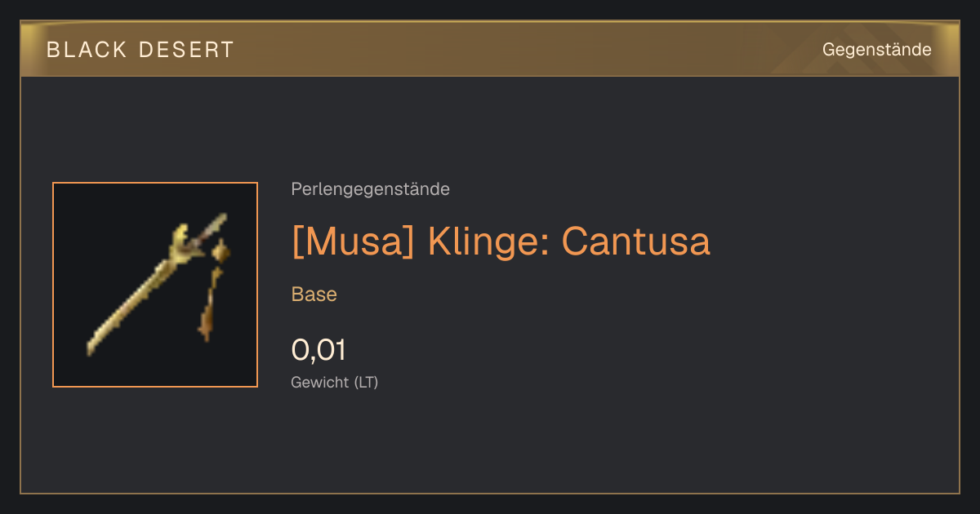980x514 pixels.
Task: Click the word BLACK in the header
Action: tap(87, 50)
